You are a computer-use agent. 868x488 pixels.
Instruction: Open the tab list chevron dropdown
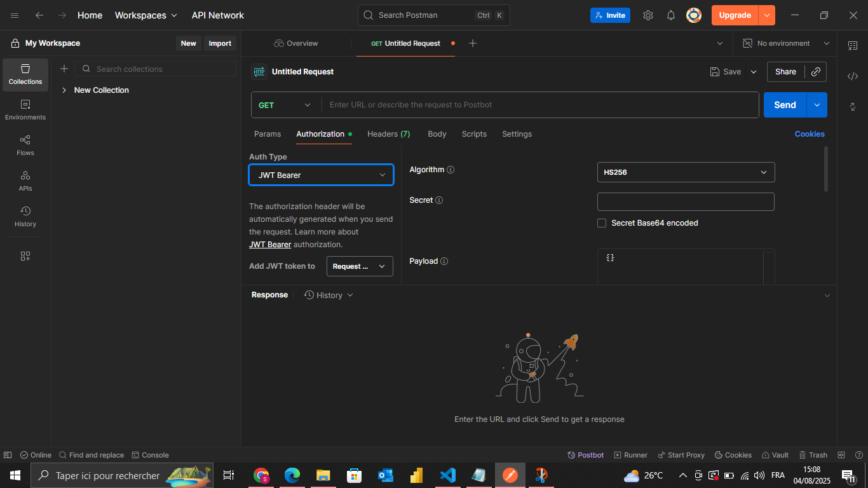(x=720, y=43)
